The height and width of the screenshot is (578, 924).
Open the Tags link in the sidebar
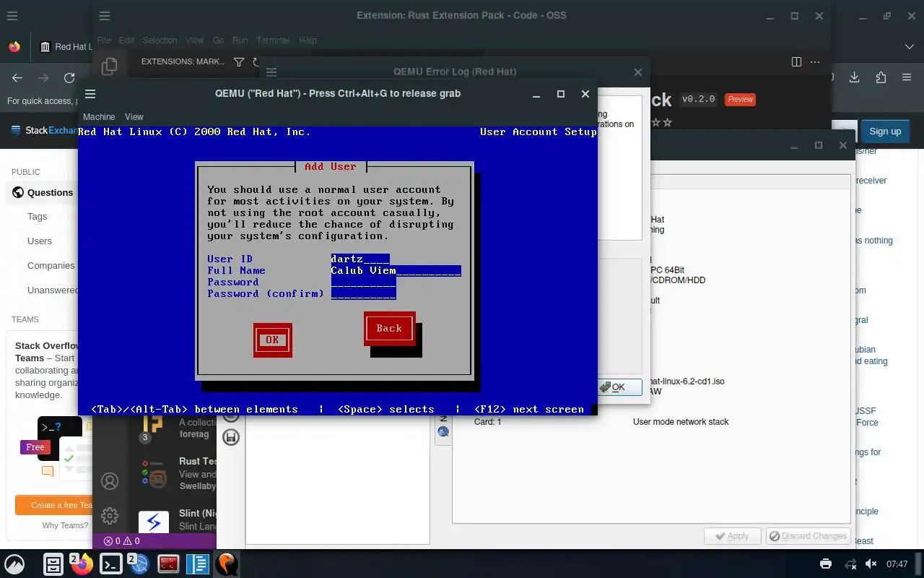pos(38,217)
